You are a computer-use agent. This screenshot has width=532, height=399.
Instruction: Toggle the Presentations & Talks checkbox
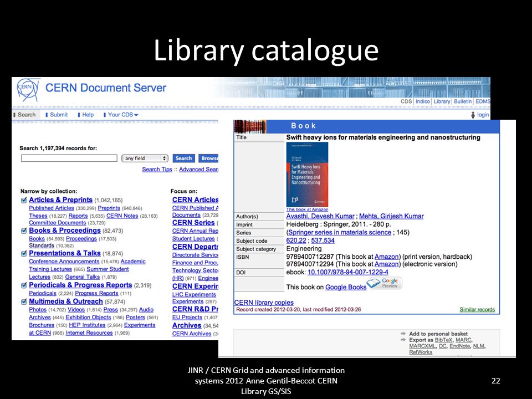24,253
